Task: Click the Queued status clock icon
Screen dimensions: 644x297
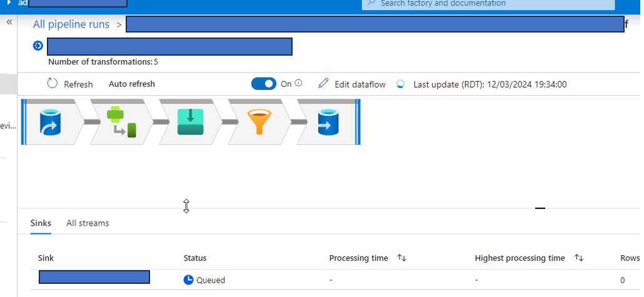Action: click(x=188, y=279)
